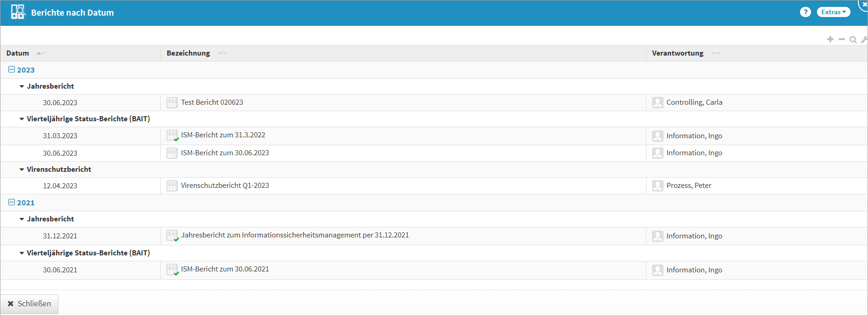868x316 pixels.
Task: Open Test Bericht 020623 report
Action: pos(212,102)
